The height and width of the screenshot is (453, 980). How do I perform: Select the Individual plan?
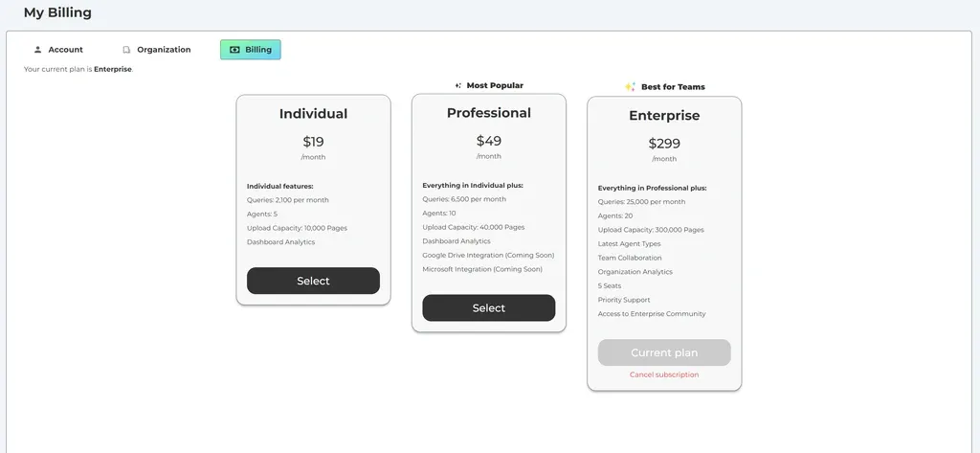(313, 281)
